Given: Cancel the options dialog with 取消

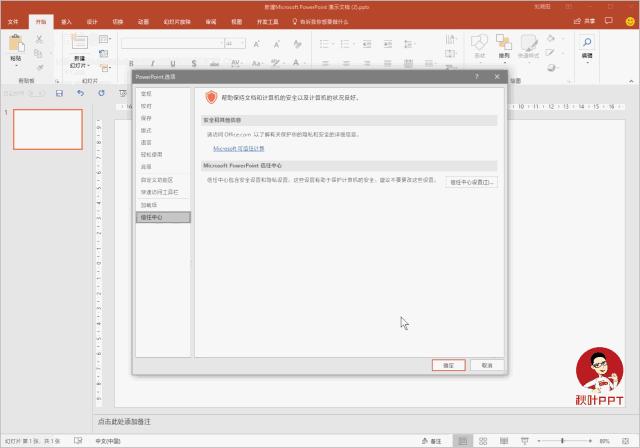Looking at the screenshot, I should 487,365.
